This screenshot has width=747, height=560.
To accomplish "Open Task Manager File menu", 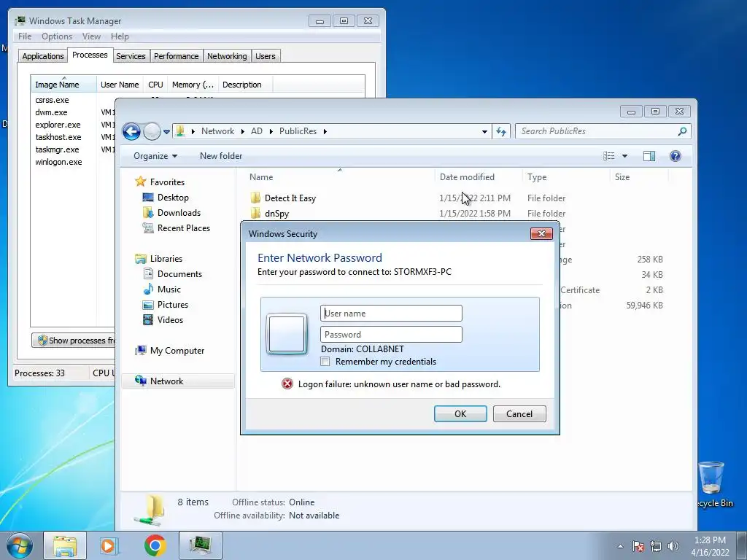I will (x=25, y=36).
